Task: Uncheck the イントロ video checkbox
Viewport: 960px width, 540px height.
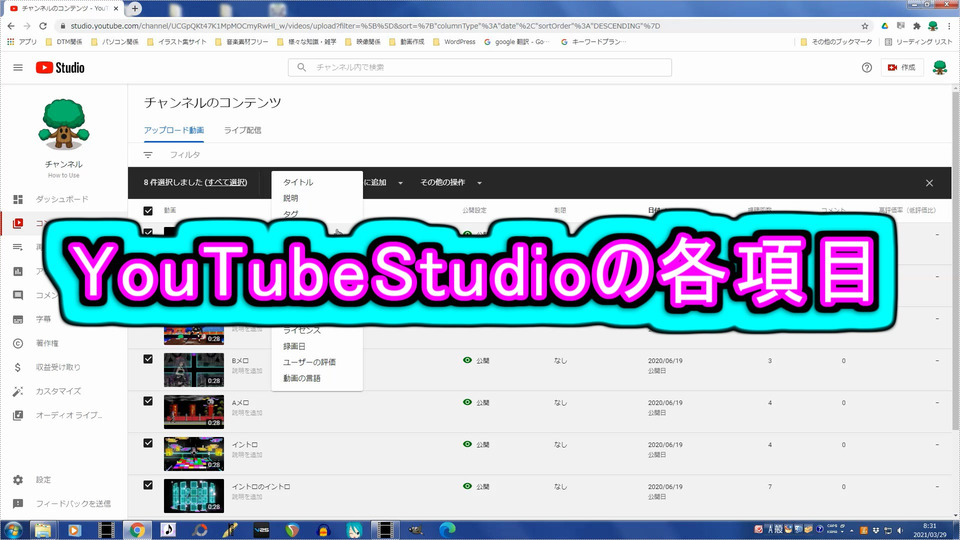Action: pos(148,443)
